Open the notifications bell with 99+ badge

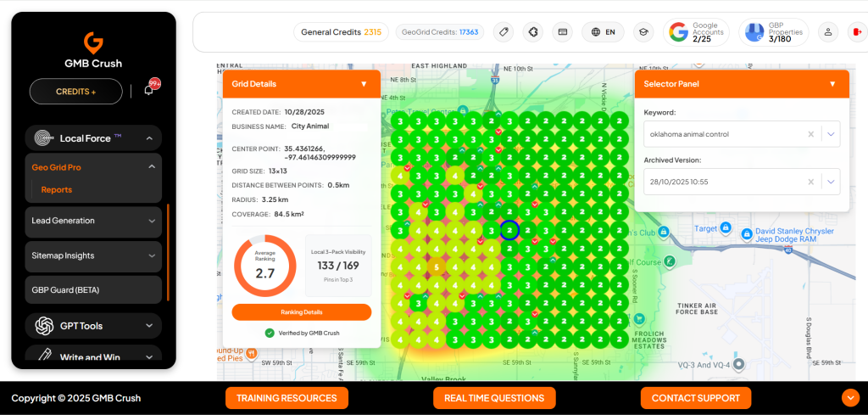pyautogui.click(x=148, y=90)
